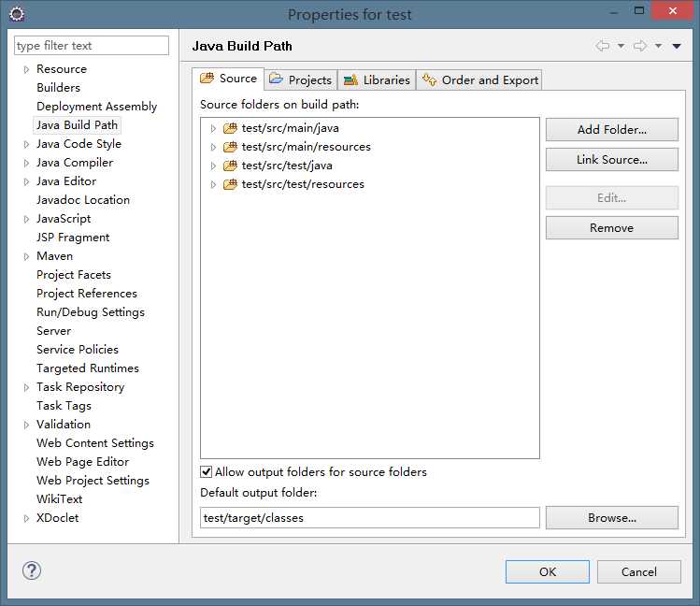Click the folder icon beside test/src/test/resources

(230, 184)
